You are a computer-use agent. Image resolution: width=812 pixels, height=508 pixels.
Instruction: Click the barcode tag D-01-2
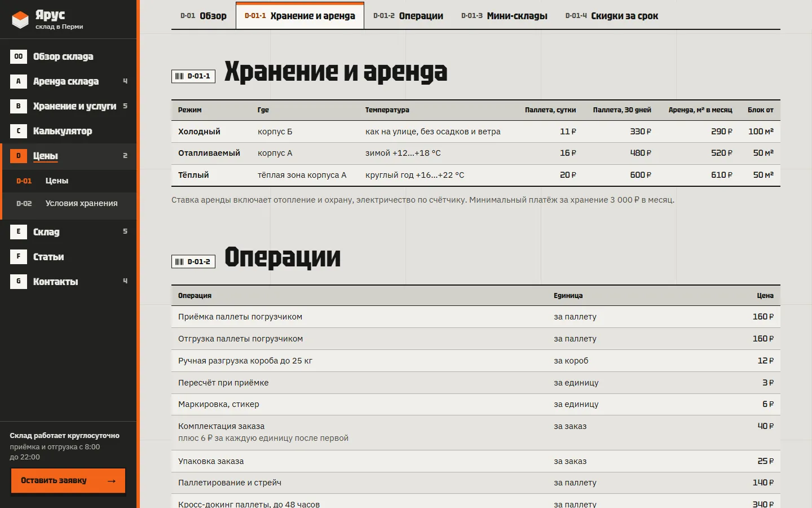click(193, 262)
